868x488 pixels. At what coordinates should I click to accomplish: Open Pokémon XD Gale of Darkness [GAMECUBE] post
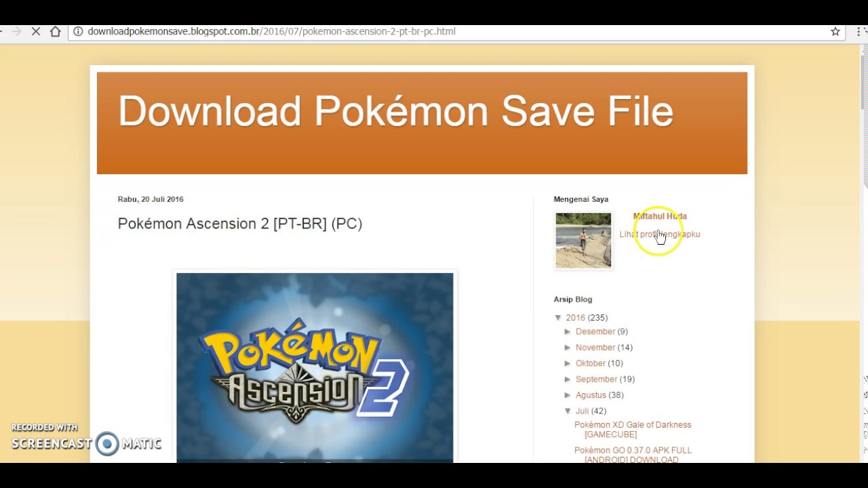tap(633, 430)
